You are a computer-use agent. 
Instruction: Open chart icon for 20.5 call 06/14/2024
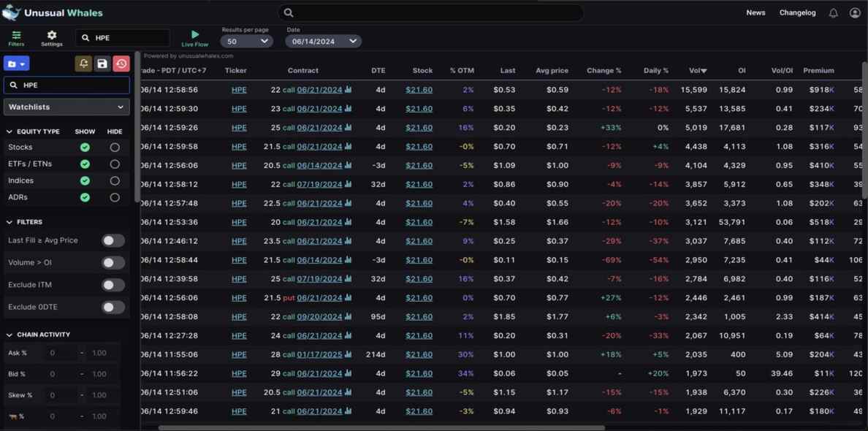click(349, 165)
